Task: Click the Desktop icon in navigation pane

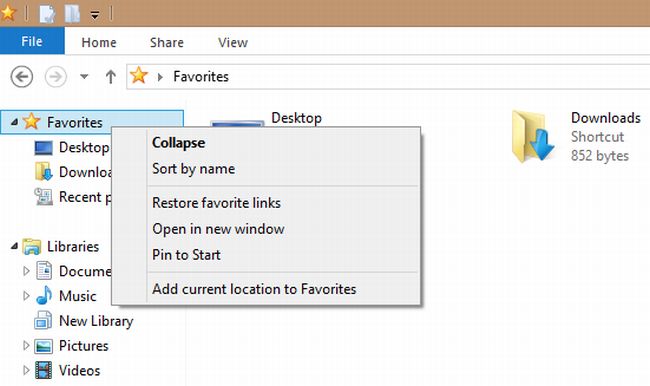Action: [44, 148]
